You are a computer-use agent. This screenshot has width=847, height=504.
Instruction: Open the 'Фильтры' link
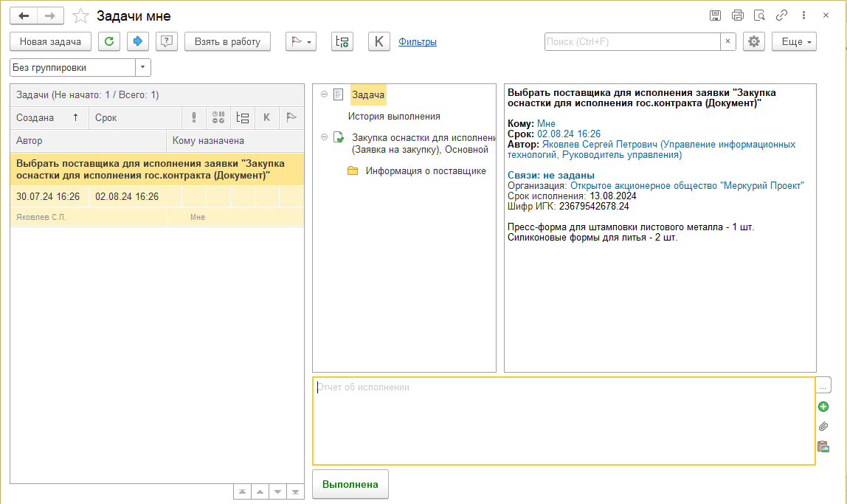418,41
